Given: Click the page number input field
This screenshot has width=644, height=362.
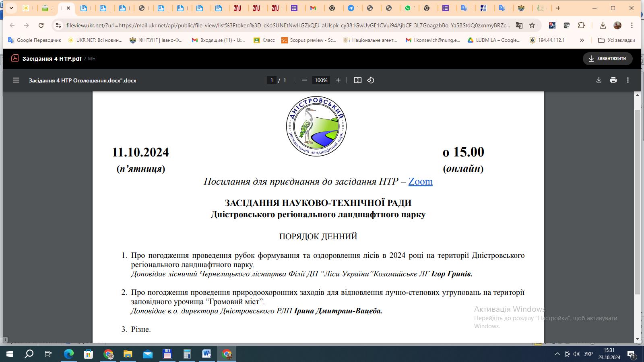Looking at the screenshot, I should (272, 80).
